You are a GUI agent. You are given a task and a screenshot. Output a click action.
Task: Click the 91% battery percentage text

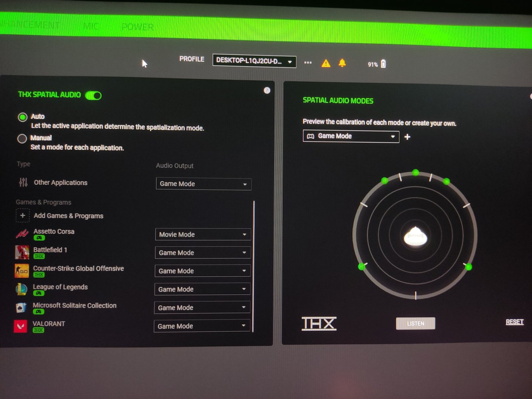point(373,65)
